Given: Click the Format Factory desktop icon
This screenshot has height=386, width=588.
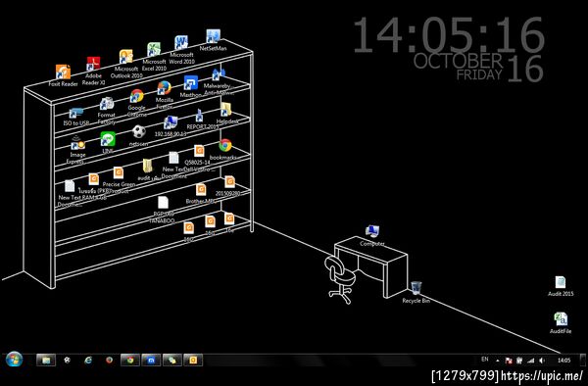Looking at the screenshot, I should tap(107, 104).
